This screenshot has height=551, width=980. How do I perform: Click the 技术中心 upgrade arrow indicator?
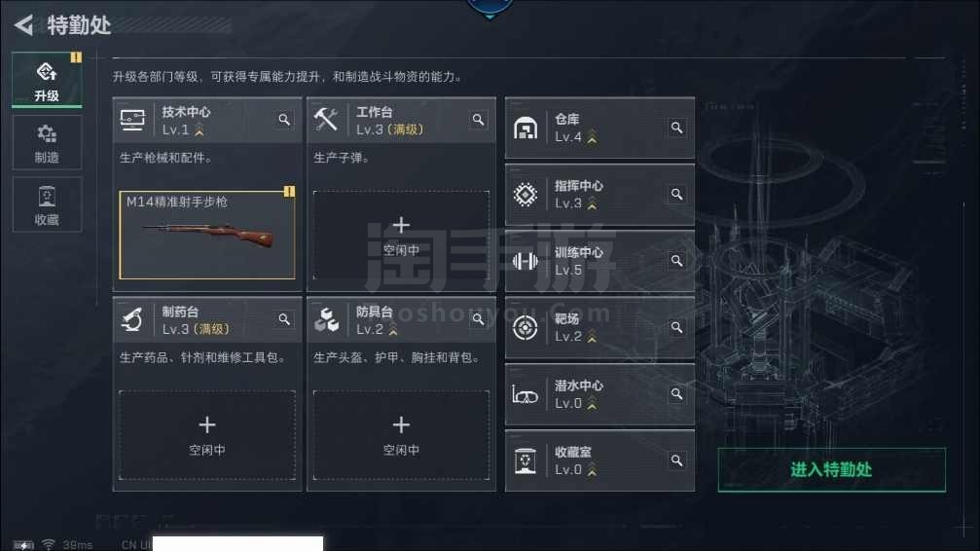[x=200, y=129]
